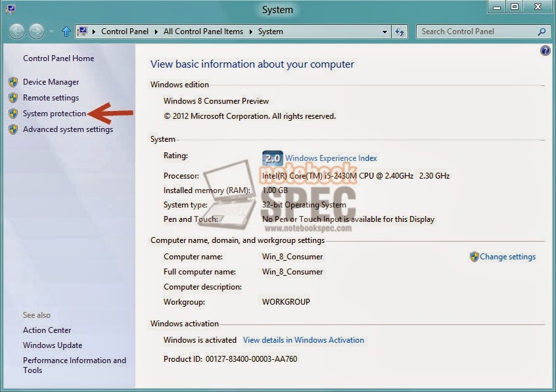556x392 pixels.
Task: Open Help with the question mark icon
Action: [x=545, y=51]
